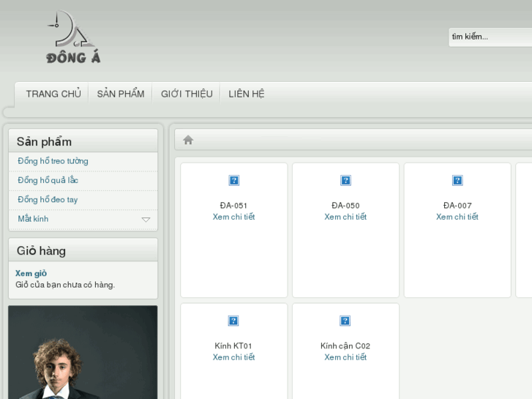Image resolution: width=532 pixels, height=399 pixels.
Task: Click 'Giỏ của bạn chưa có hàng.' text
Action: (65, 285)
